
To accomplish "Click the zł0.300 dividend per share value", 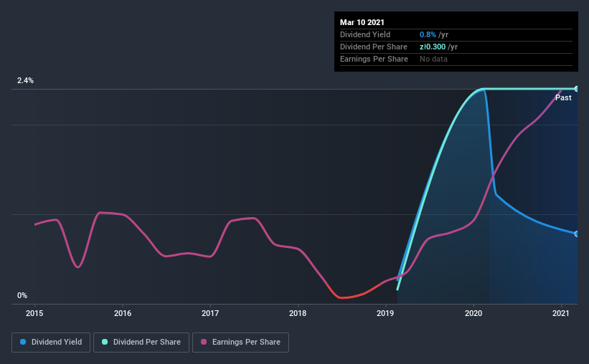I will tap(433, 47).
